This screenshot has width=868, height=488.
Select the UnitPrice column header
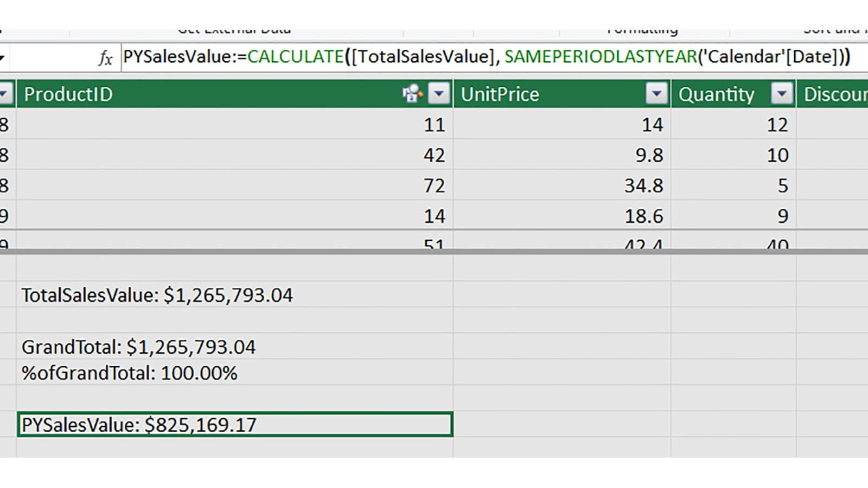[548, 94]
